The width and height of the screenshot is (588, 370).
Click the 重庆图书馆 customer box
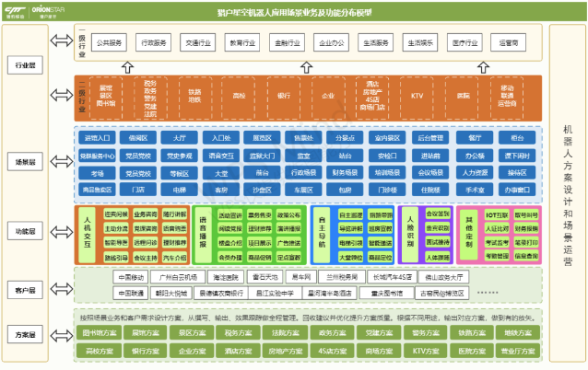point(387,294)
